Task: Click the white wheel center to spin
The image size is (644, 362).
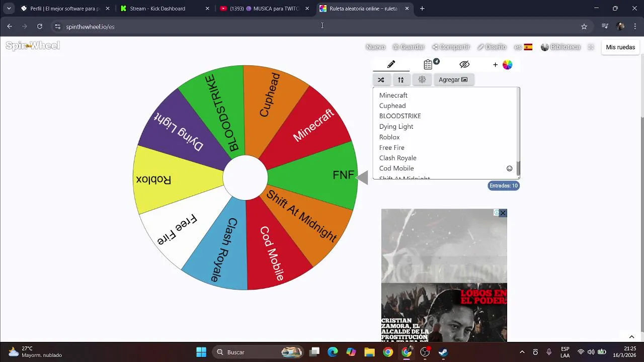Action: 245,177
